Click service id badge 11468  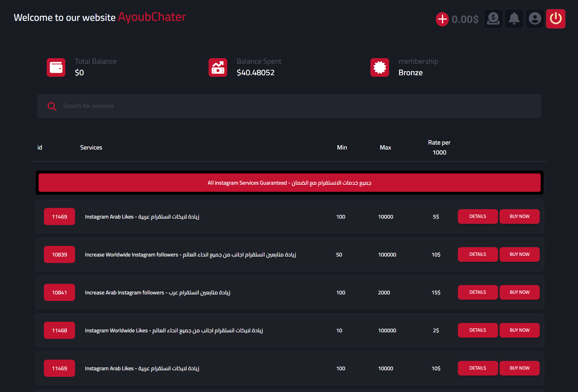coord(59,330)
